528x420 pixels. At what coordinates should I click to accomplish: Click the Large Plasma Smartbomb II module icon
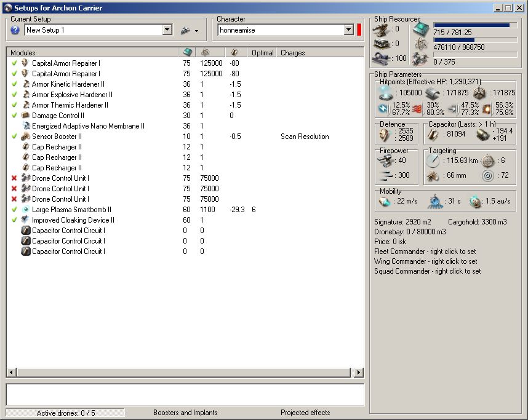tap(26, 210)
